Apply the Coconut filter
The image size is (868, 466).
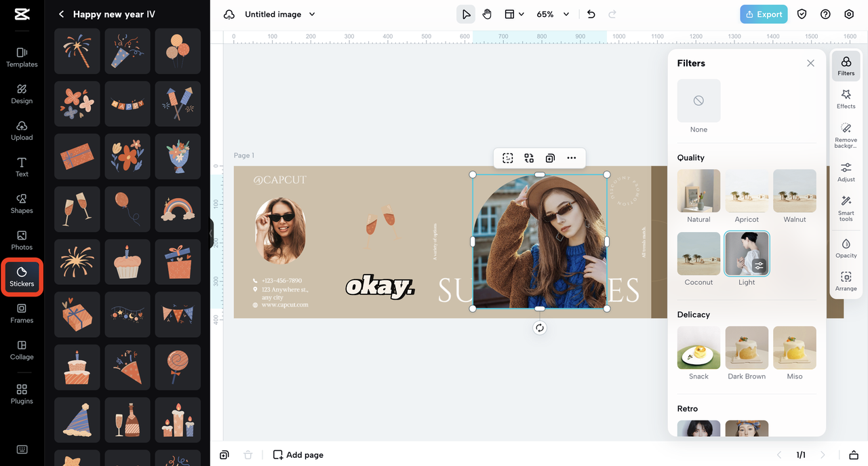(698, 254)
